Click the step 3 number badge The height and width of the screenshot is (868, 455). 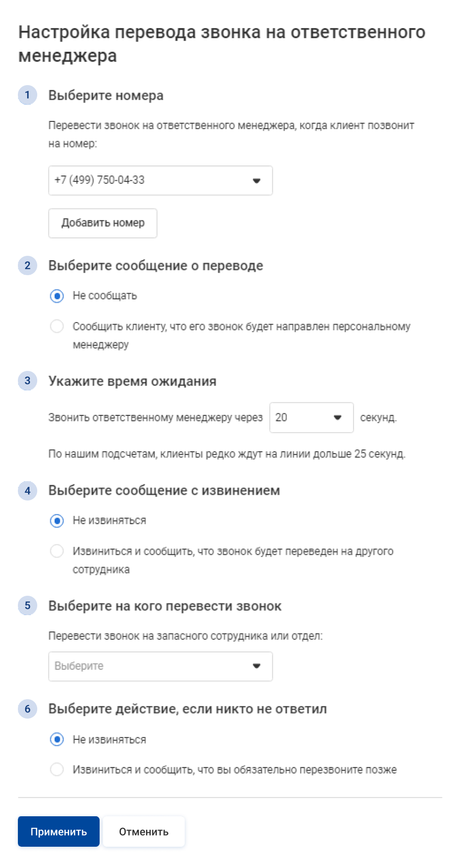[28, 381]
